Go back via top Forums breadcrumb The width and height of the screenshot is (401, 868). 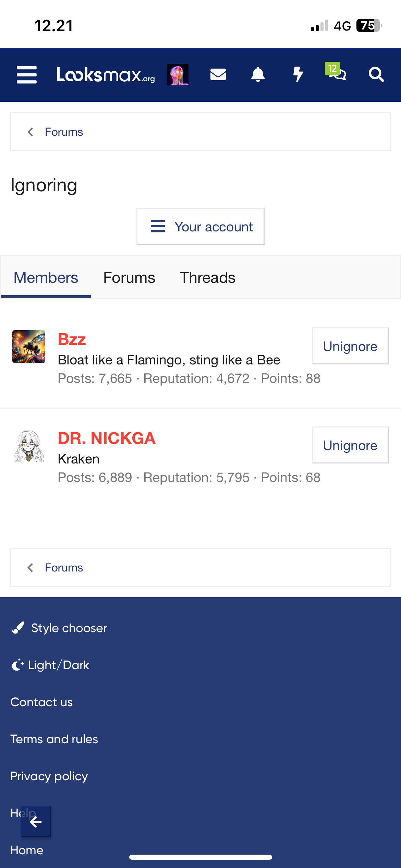point(64,132)
